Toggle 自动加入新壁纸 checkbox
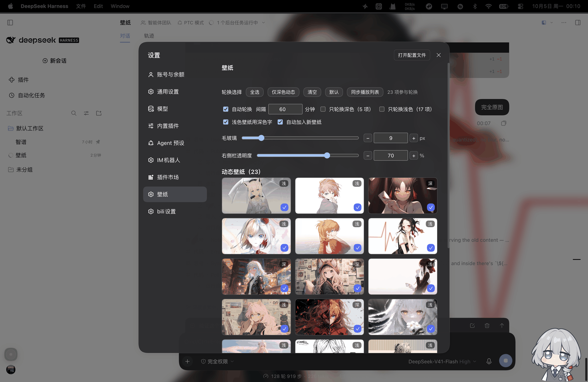Image resolution: width=588 pixels, height=382 pixels. coord(280,122)
